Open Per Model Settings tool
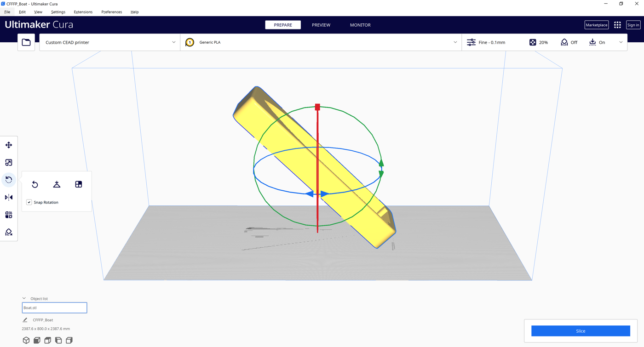644x347 pixels. click(9, 215)
